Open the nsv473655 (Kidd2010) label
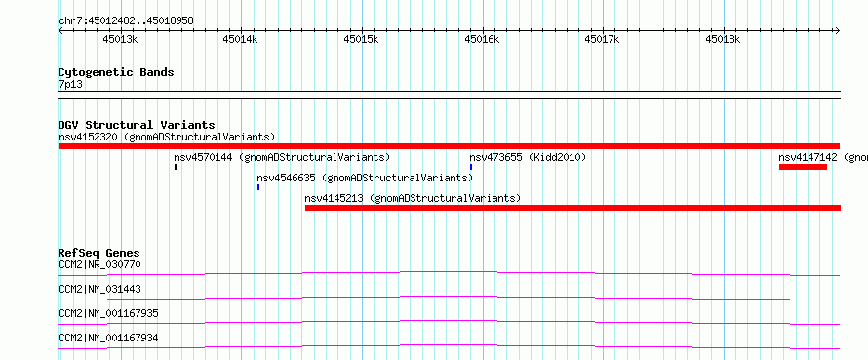 pyautogui.click(x=528, y=157)
